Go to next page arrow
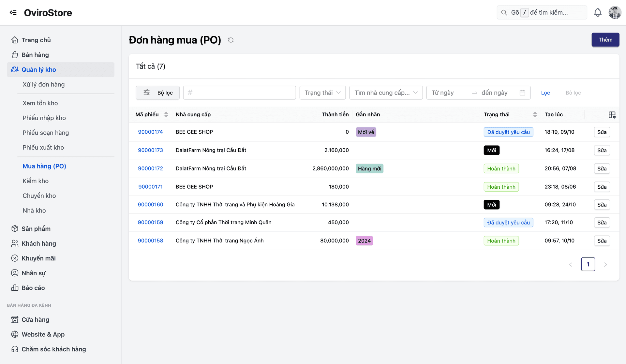The width and height of the screenshot is (626, 364). click(x=605, y=264)
